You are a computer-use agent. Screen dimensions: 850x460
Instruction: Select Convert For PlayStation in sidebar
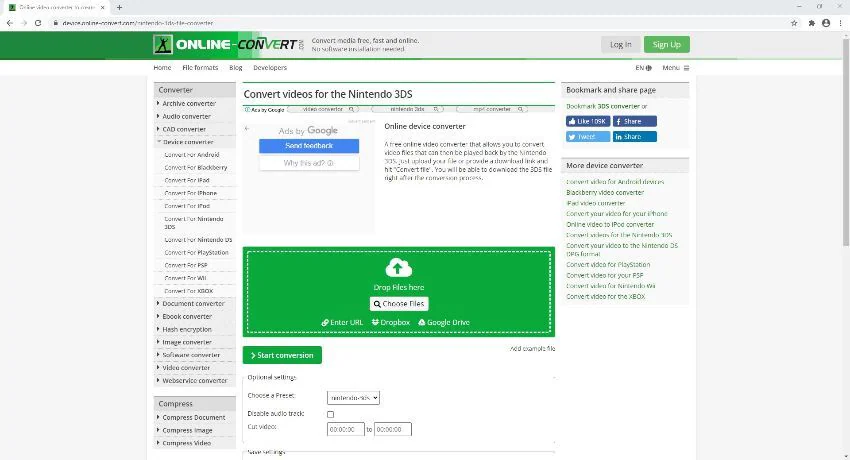click(x=196, y=253)
